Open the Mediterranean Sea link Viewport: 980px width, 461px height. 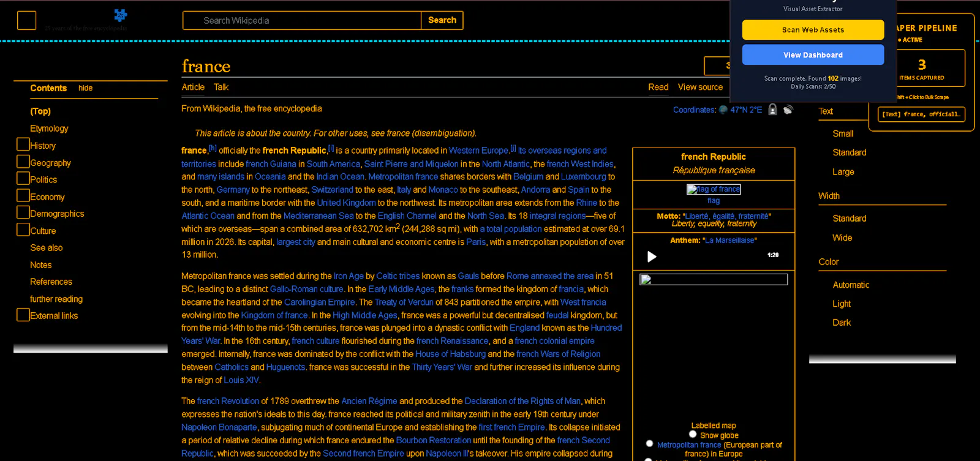click(x=318, y=216)
